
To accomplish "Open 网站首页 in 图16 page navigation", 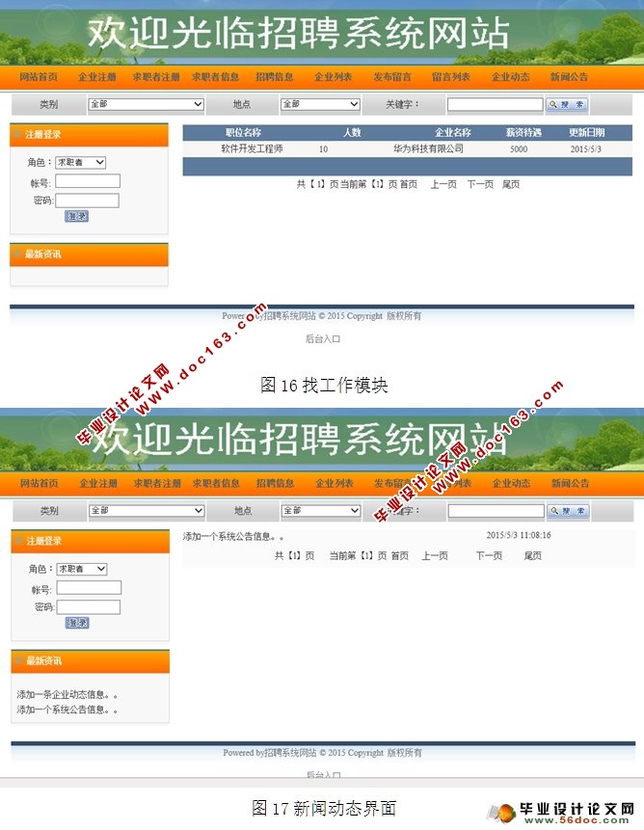I will pyautogui.click(x=39, y=77).
